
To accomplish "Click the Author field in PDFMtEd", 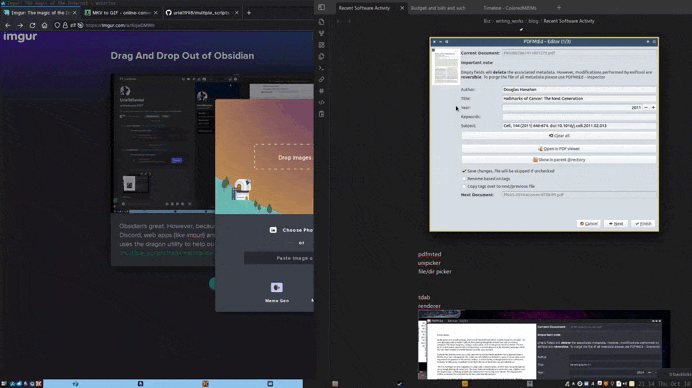I will point(579,90).
